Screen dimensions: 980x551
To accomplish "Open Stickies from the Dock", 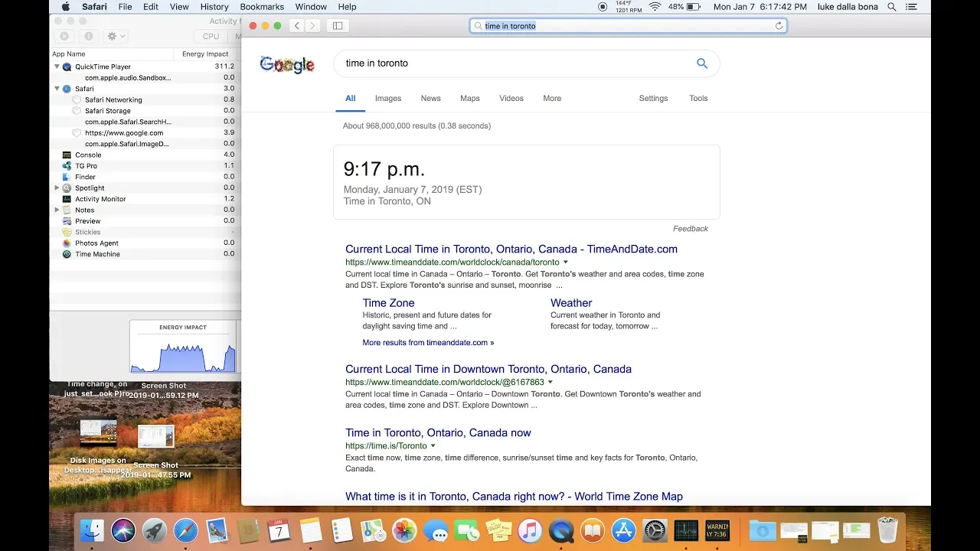I will pos(498,530).
